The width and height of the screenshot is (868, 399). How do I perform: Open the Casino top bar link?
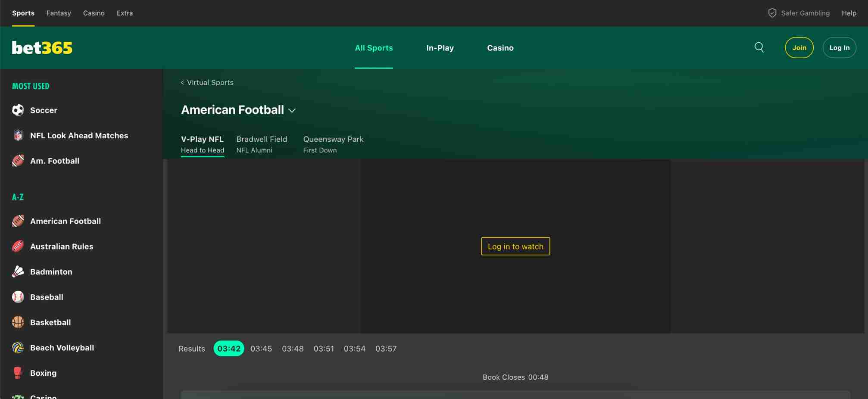coord(94,13)
